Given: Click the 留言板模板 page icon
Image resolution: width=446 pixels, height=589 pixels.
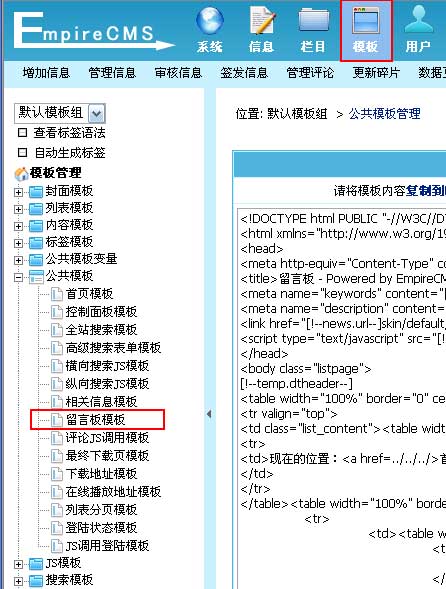Looking at the screenshot, I should tap(57, 420).
